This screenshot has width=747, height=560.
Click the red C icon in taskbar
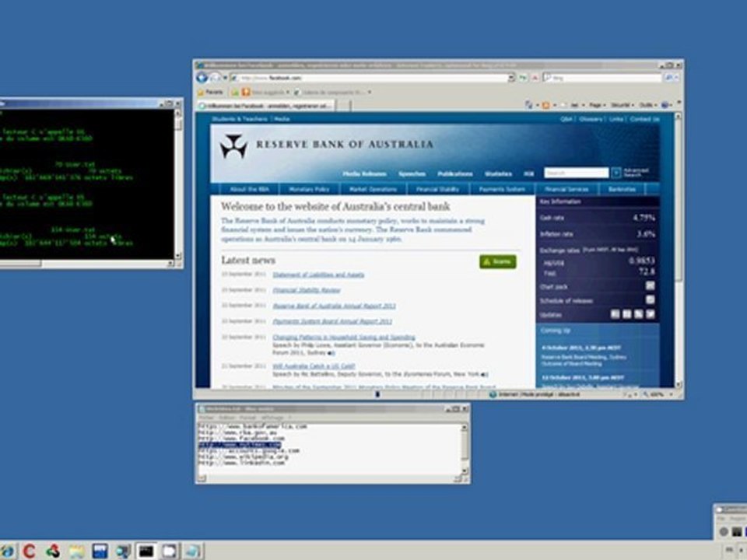coord(29,551)
